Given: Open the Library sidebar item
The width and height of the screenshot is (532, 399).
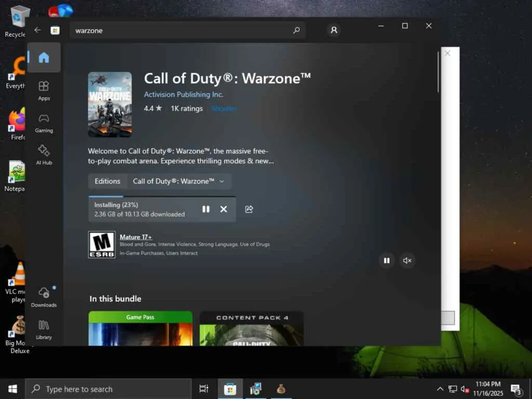Looking at the screenshot, I should pyautogui.click(x=44, y=330).
